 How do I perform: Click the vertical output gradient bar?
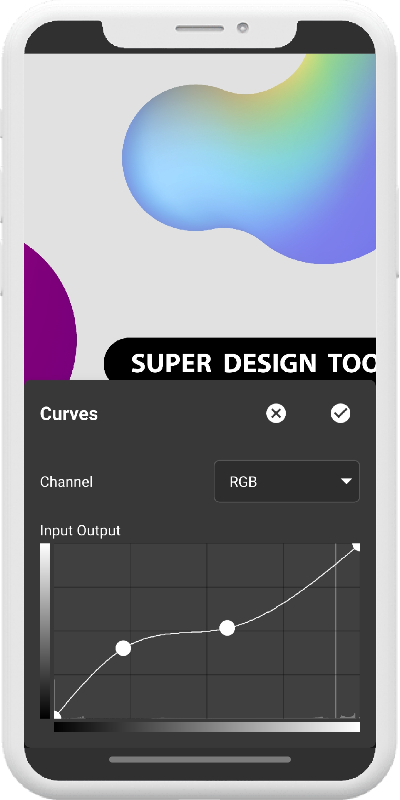pyautogui.click(x=45, y=631)
